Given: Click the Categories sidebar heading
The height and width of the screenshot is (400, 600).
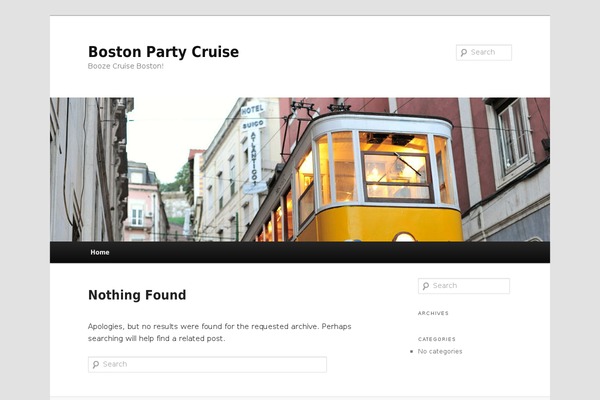Looking at the screenshot, I should click(x=437, y=339).
